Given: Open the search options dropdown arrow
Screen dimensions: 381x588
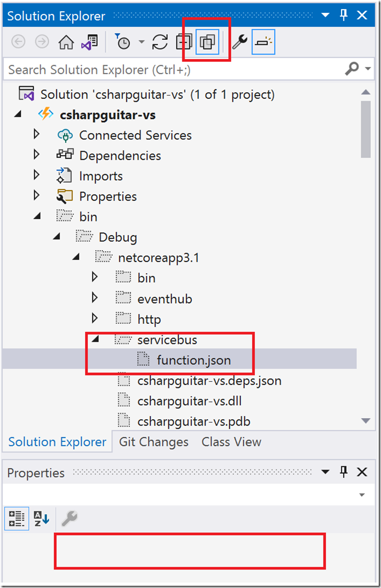Looking at the screenshot, I should [x=366, y=69].
